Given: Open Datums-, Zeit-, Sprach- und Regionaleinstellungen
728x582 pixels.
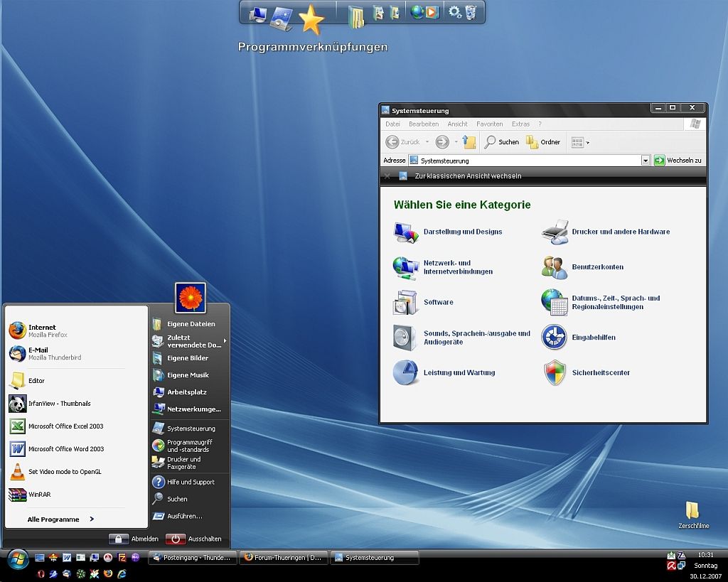Looking at the screenshot, I should pyautogui.click(x=616, y=303).
